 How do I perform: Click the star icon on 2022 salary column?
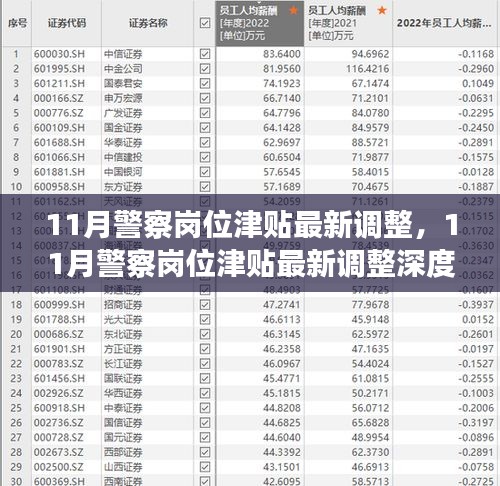click(x=294, y=11)
